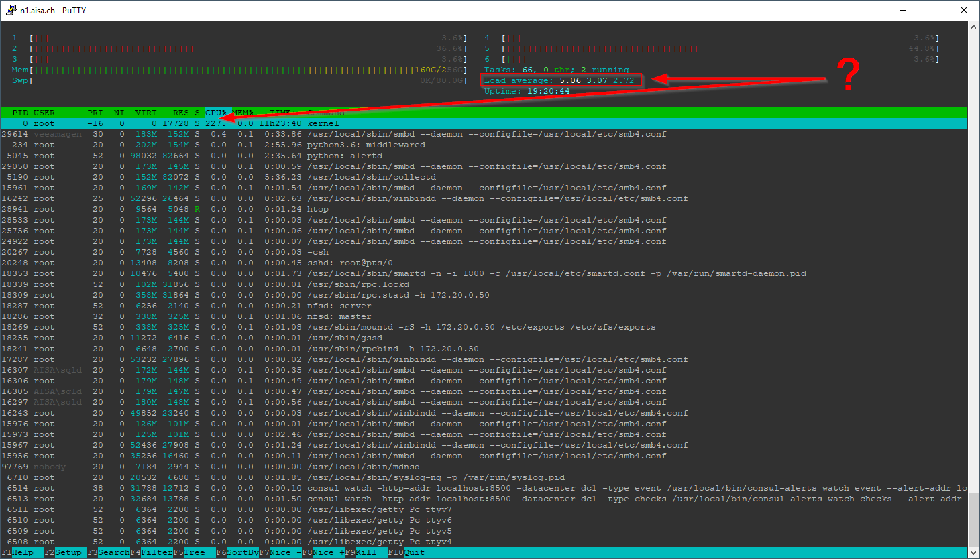Select the python3.6 middlewared process row
The height and width of the screenshot is (559, 980).
pyautogui.click(x=366, y=145)
